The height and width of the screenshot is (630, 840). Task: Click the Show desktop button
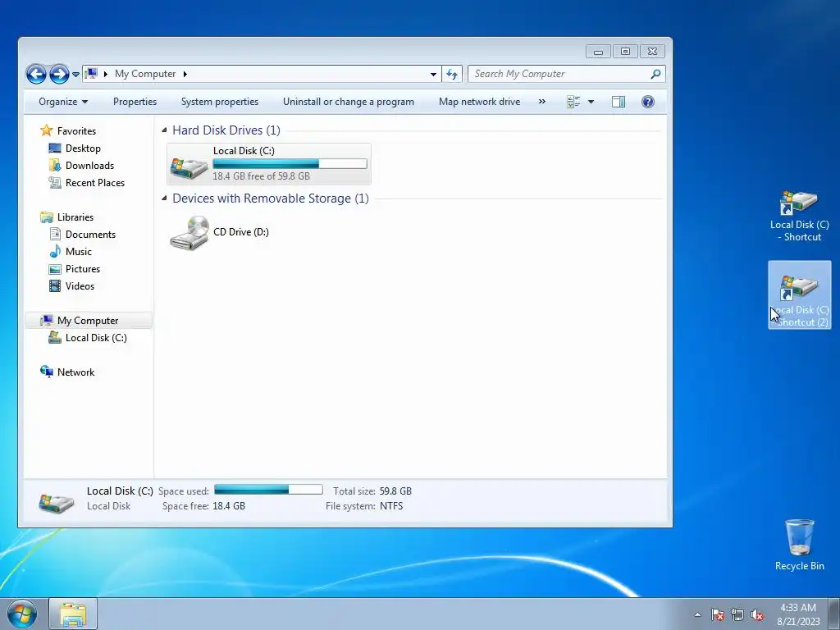point(834,614)
